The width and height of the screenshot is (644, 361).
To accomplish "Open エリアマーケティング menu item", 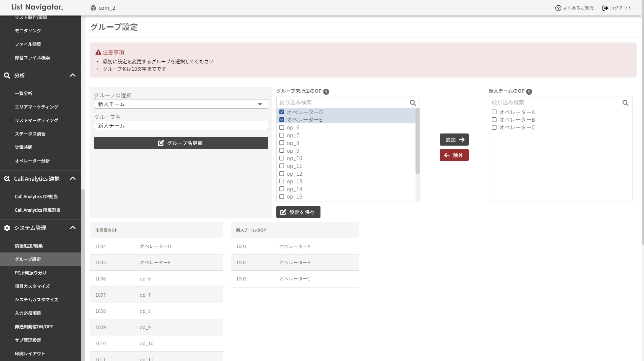I will click(x=36, y=107).
